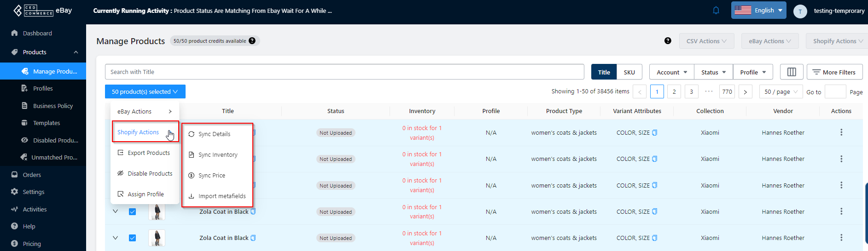Copy variant attributes icon in first row
The height and width of the screenshot is (251, 868).
(655, 133)
